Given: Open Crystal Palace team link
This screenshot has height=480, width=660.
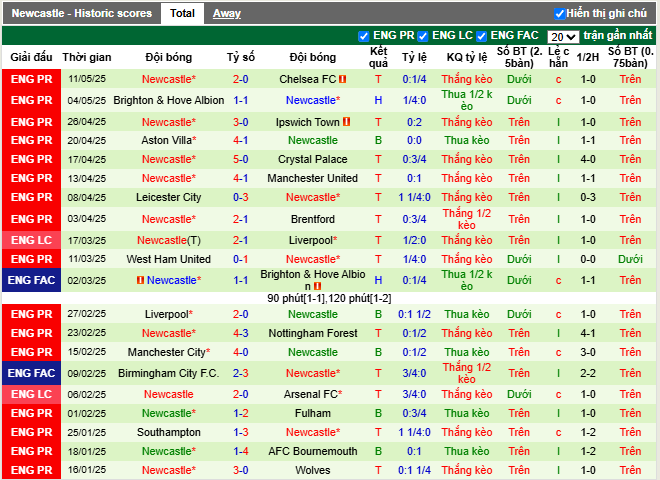Looking at the screenshot, I should tap(313, 159).
